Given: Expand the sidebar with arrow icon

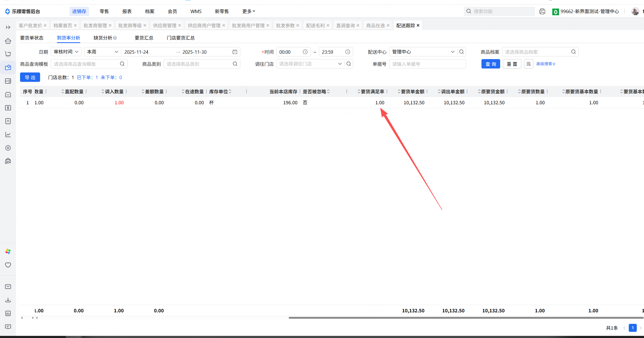Looking at the screenshot, I should tap(8, 27).
